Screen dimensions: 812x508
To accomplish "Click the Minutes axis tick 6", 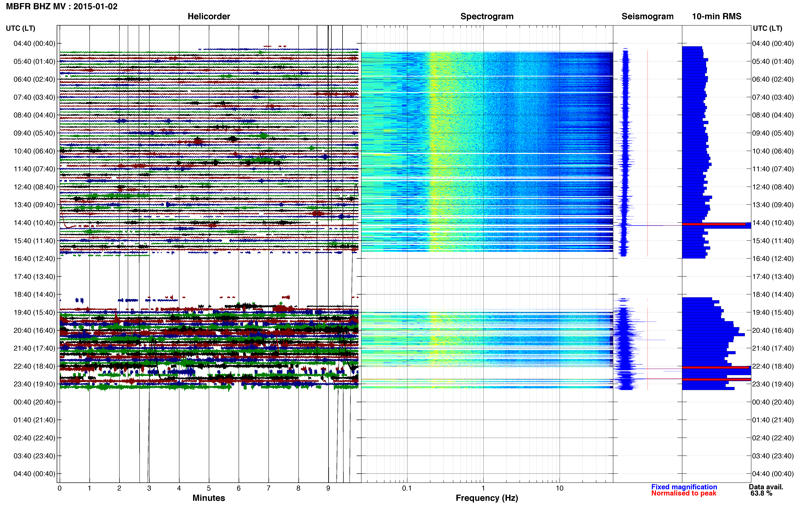I will (239, 488).
